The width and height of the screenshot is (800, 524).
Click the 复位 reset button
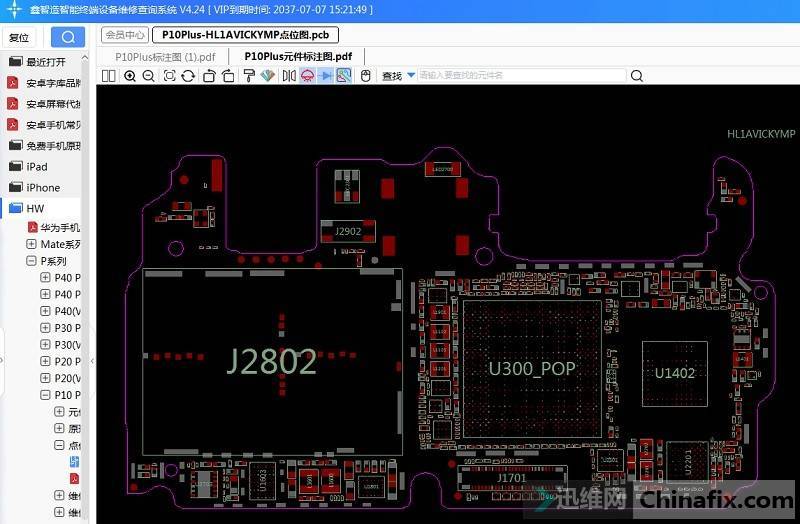tap(19, 38)
